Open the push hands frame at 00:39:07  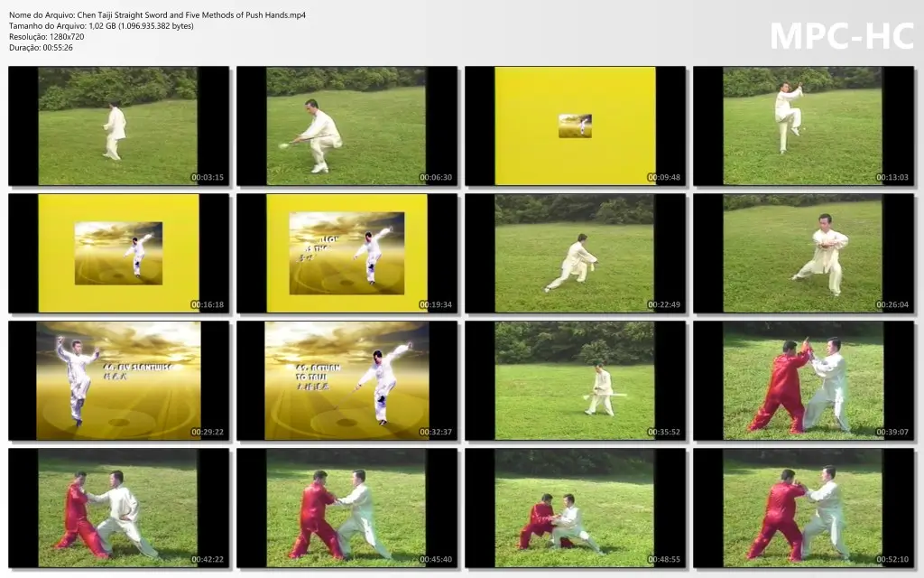click(803, 381)
